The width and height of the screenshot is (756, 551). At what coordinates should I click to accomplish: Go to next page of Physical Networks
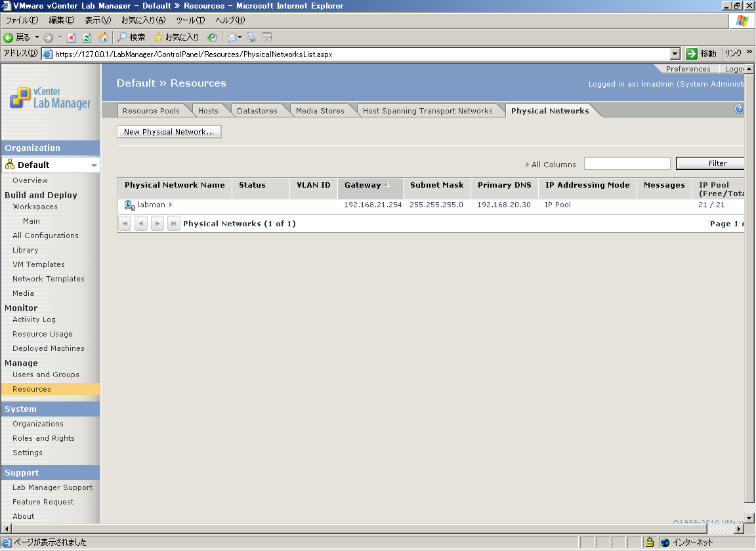157,224
